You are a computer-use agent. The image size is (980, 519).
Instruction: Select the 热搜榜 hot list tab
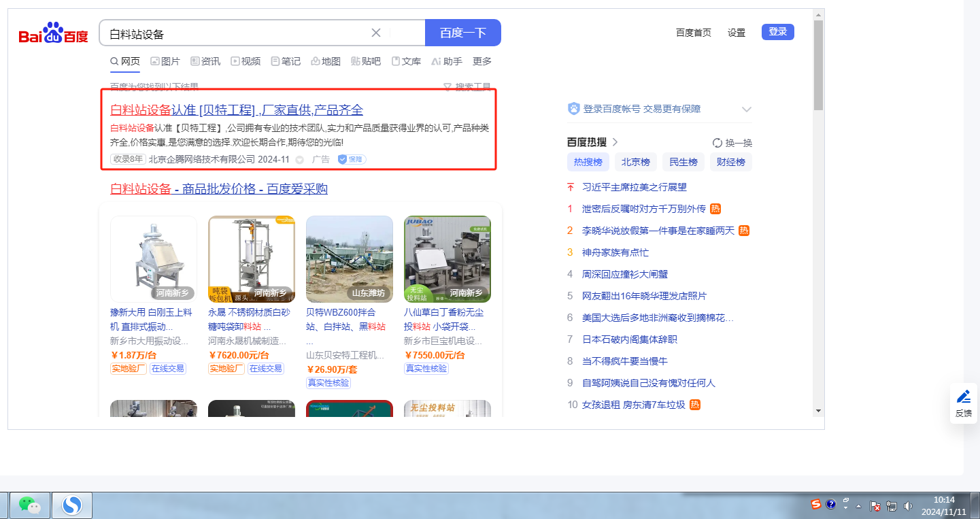point(588,162)
